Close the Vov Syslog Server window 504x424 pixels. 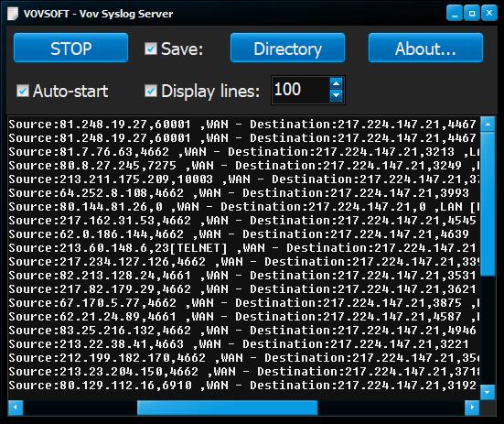tap(489, 13)
